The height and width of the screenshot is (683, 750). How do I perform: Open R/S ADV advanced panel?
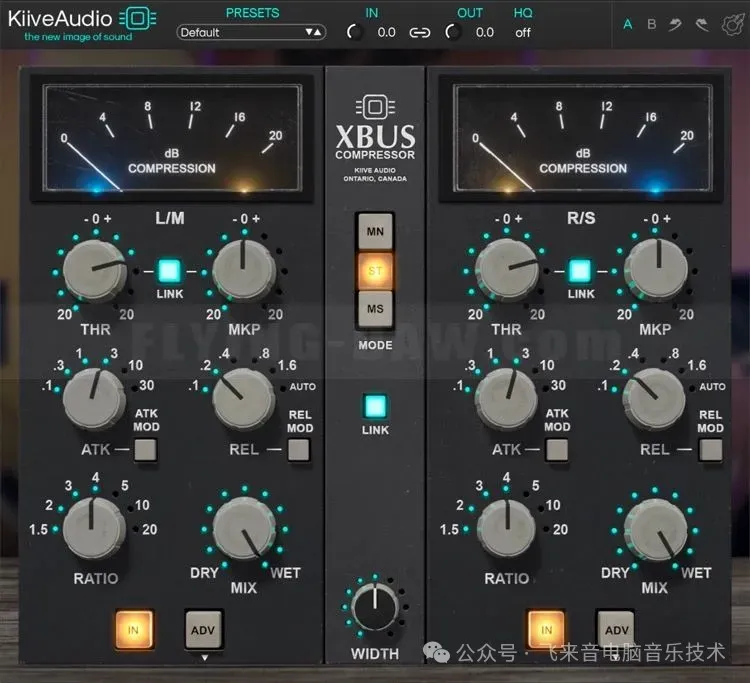click(616, 630)
